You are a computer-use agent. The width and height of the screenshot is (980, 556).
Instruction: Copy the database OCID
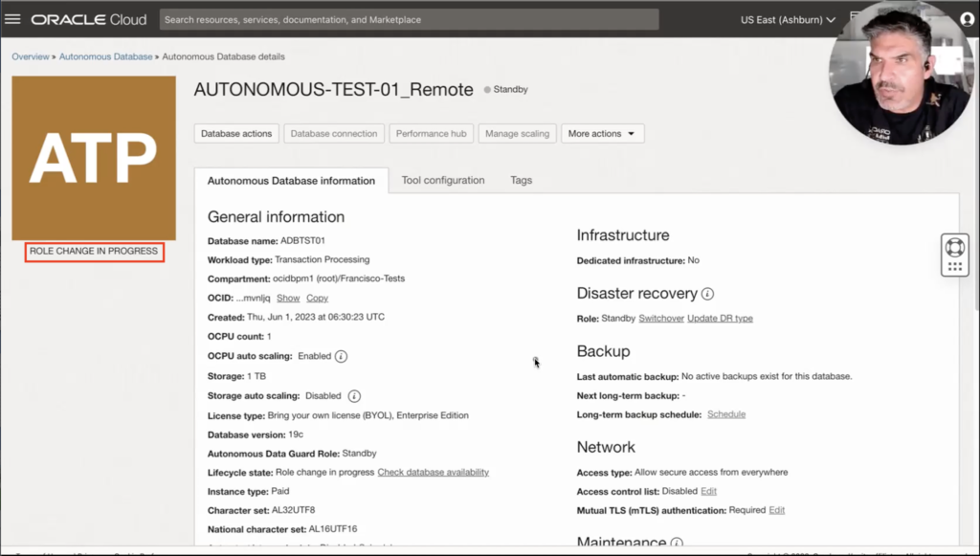pyautogui.click(x=317, y=299)
